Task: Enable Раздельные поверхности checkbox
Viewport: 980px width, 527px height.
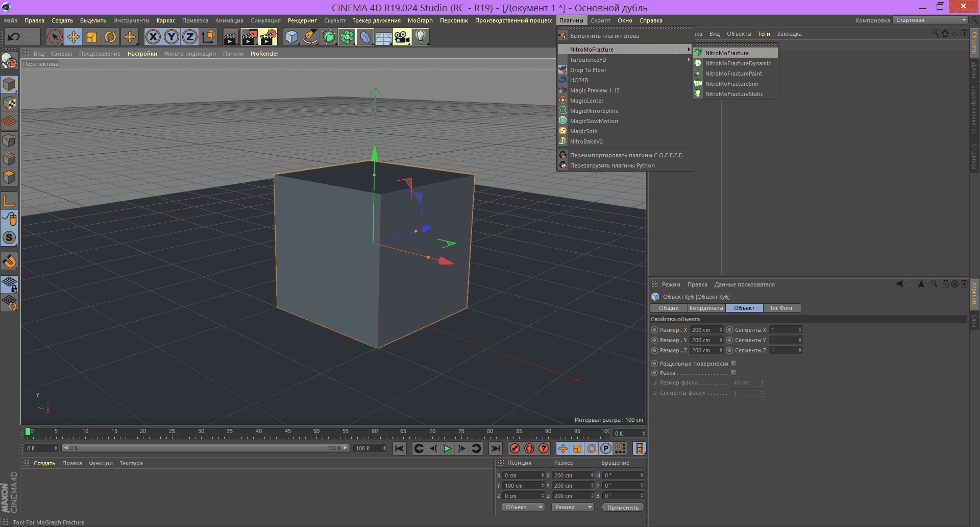Action: [733, 364]
